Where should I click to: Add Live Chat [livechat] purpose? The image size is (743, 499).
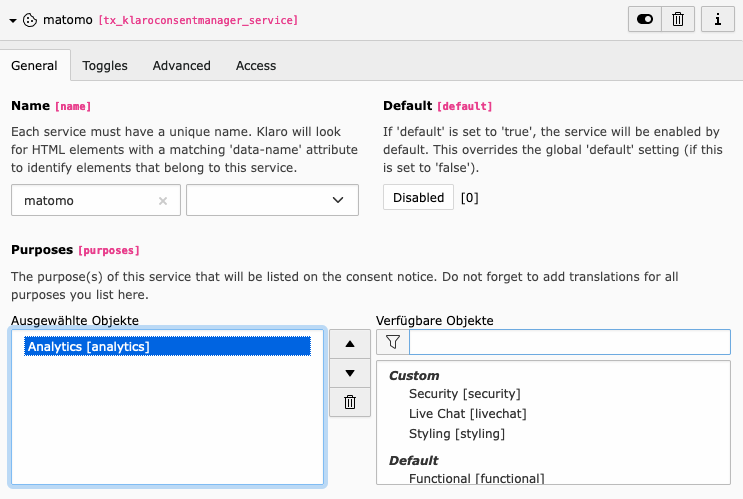pos(468,414)
